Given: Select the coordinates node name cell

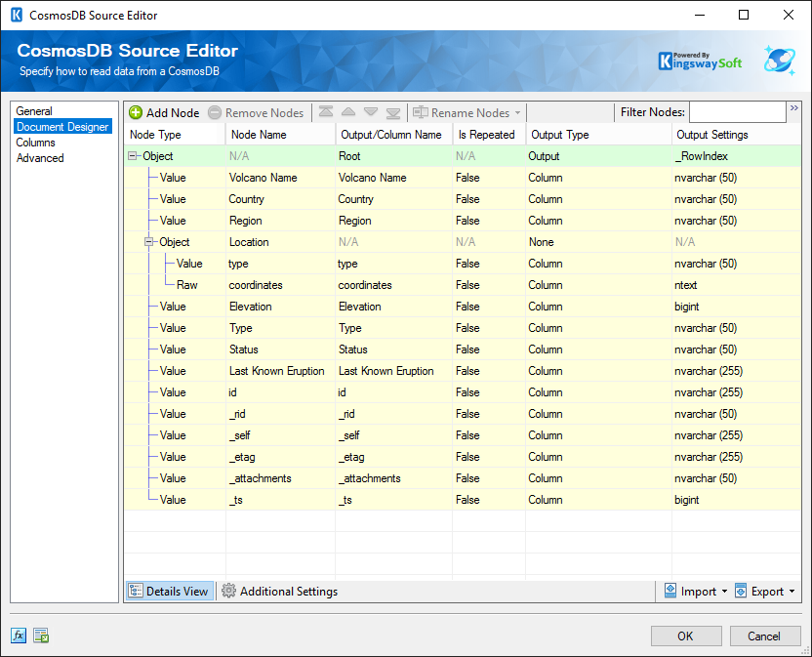Looking at the screenshot, I should (280, 285).
